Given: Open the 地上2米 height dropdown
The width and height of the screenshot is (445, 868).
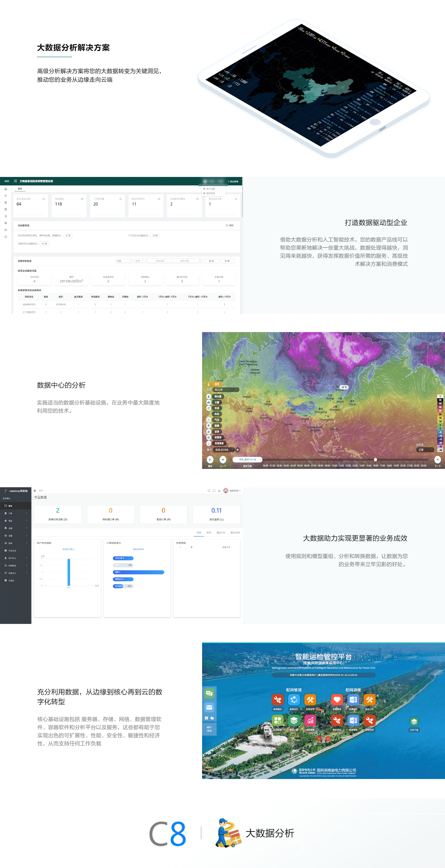Looking at the screenshot, I should 226,390.
